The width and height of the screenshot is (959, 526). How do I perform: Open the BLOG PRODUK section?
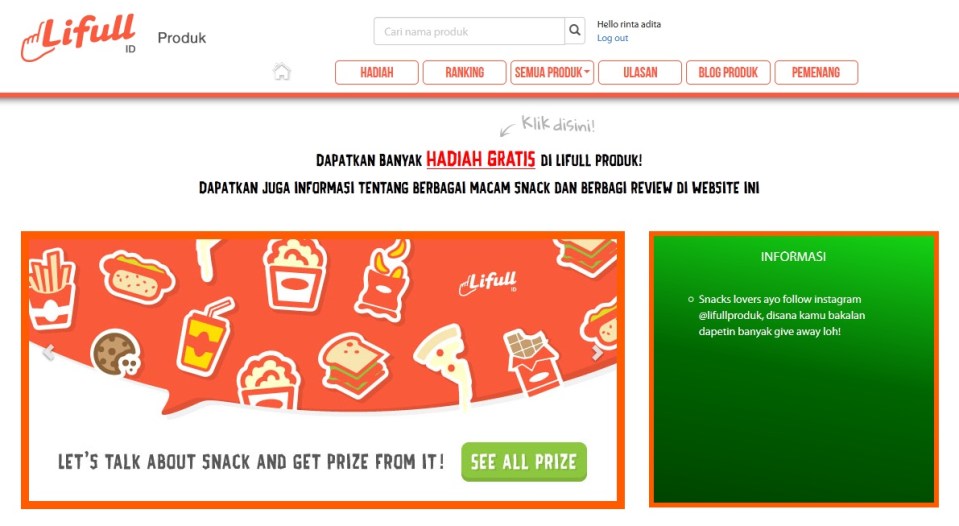728,72
